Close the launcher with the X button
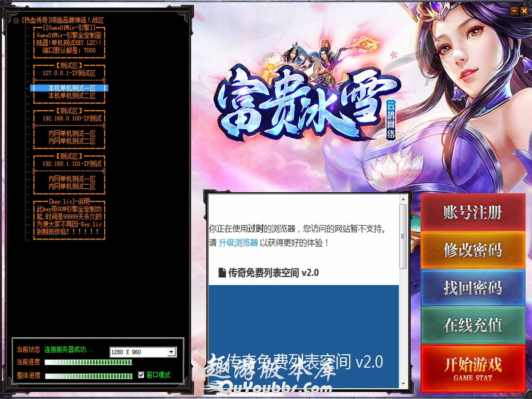 [525, 11]
